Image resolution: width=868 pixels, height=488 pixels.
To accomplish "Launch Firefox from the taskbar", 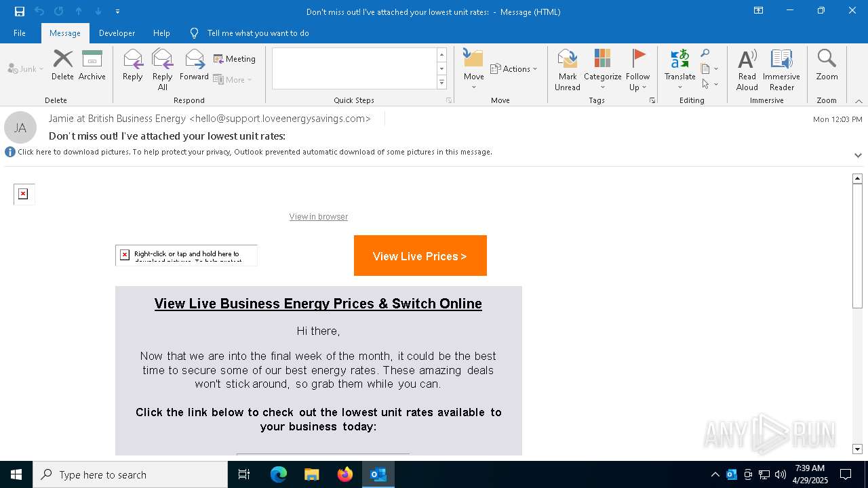I will coord(345,474).
